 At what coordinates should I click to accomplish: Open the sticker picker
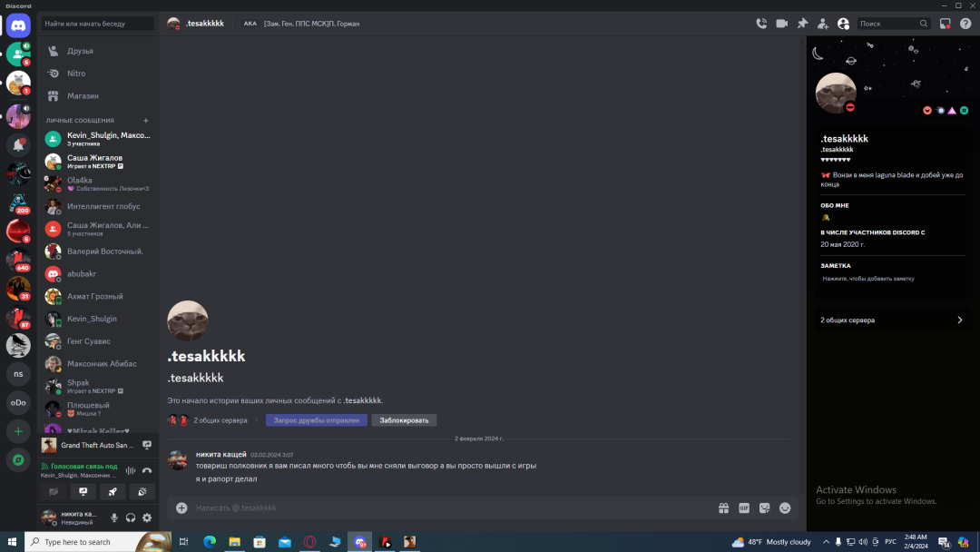click(765, 508)
